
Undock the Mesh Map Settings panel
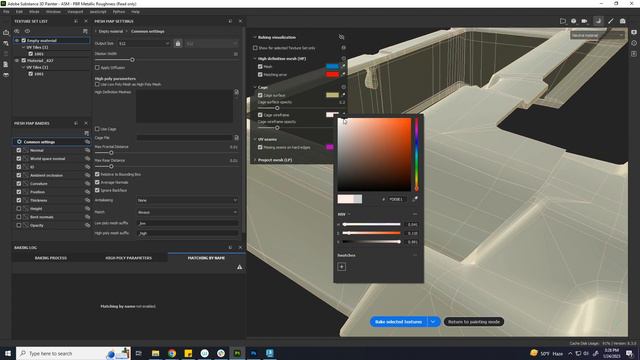[x=230, y=21]
